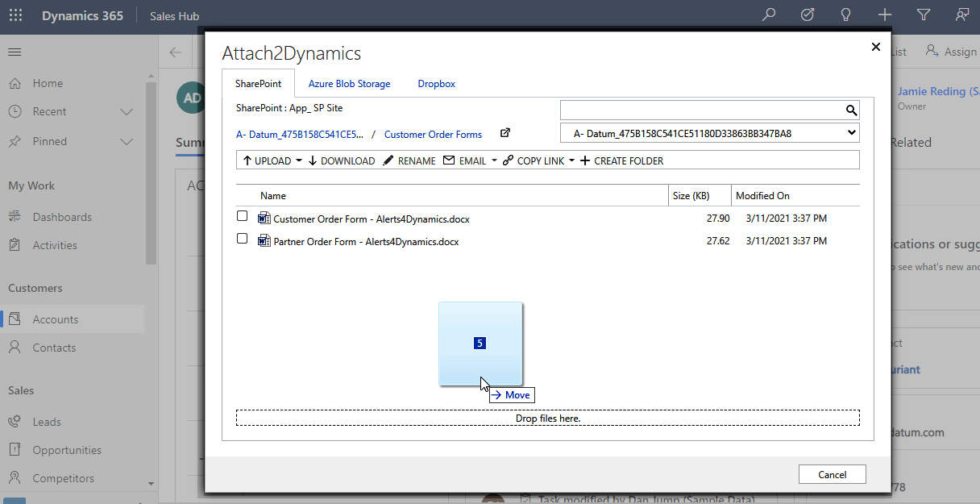Open the UPLOAD dropdown arrow
980x504 pixels.
[x=299, y=160]
